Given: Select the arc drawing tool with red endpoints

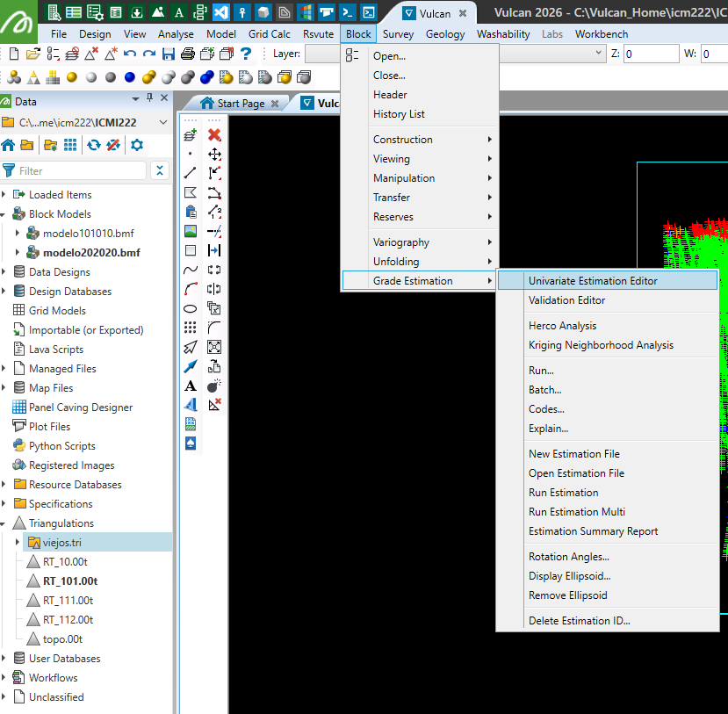Looking at the screenshot, I should [x=191, y=289].
